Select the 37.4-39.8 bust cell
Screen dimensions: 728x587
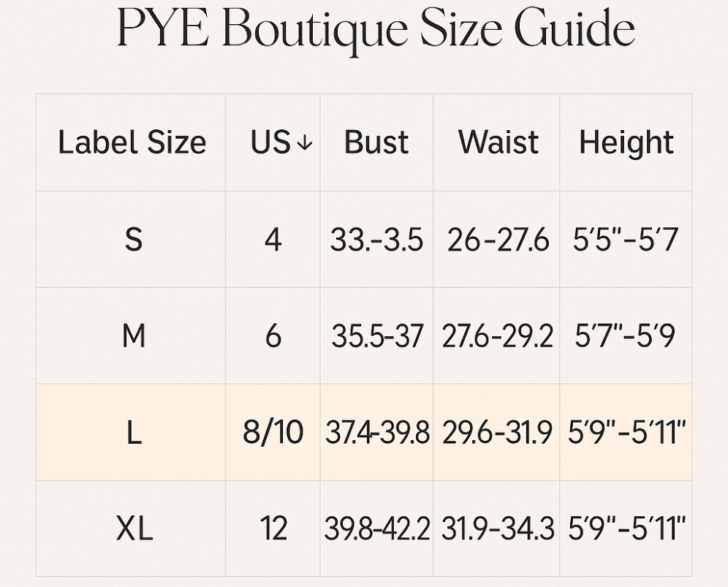(377, 433)
